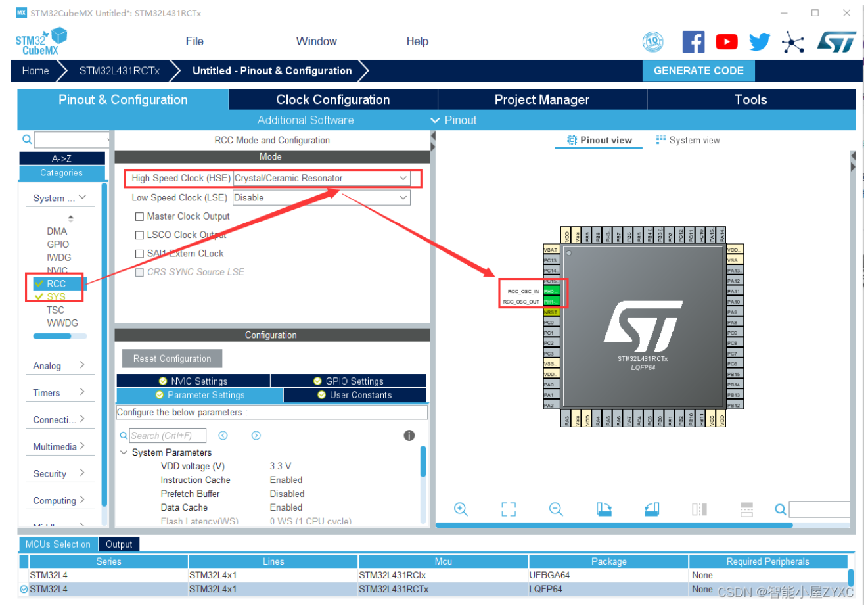This screenshot has height=608, width=868.
Task: Select SYS peripheral in list
Action: point(56,297)
